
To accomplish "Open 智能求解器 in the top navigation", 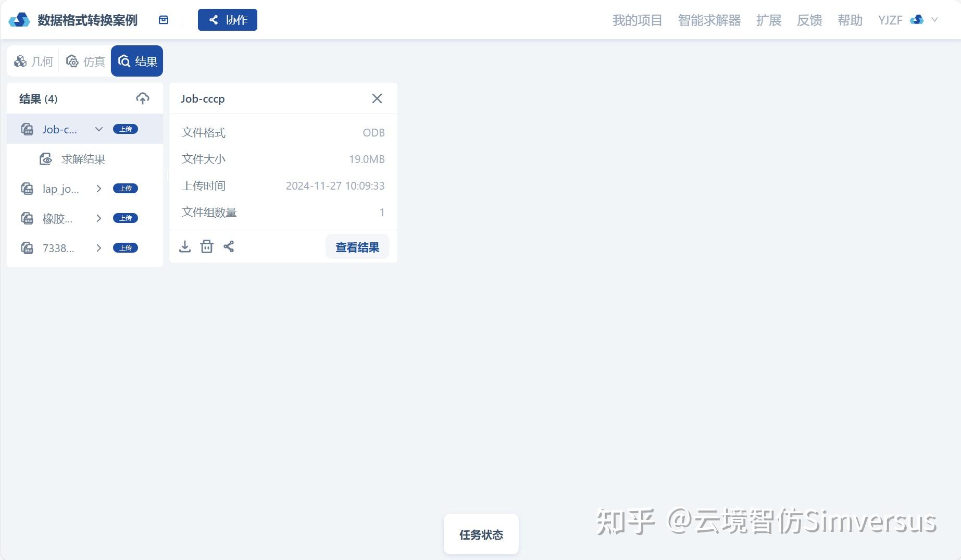I will click(x=709, y=20).
